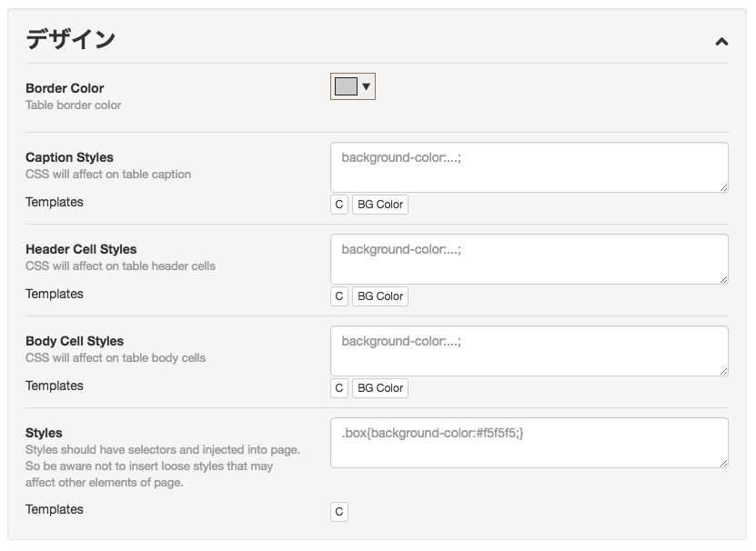
Task: Click the Border Color label text
Action: pyautogui.click(x=65, y=88)
